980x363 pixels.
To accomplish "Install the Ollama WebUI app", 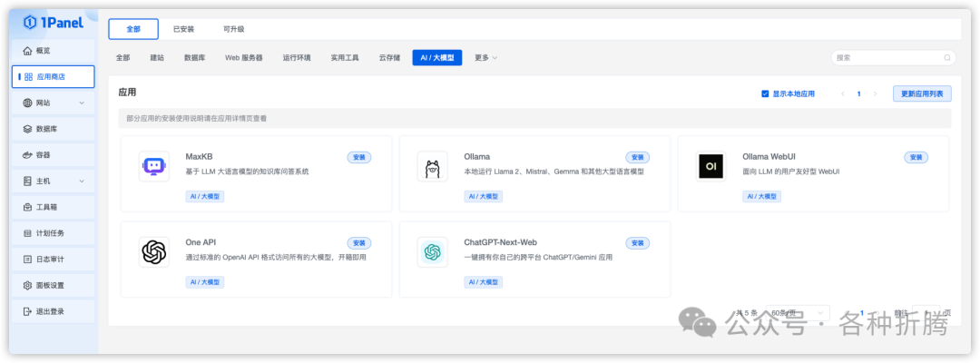I will tap(916, 157).
